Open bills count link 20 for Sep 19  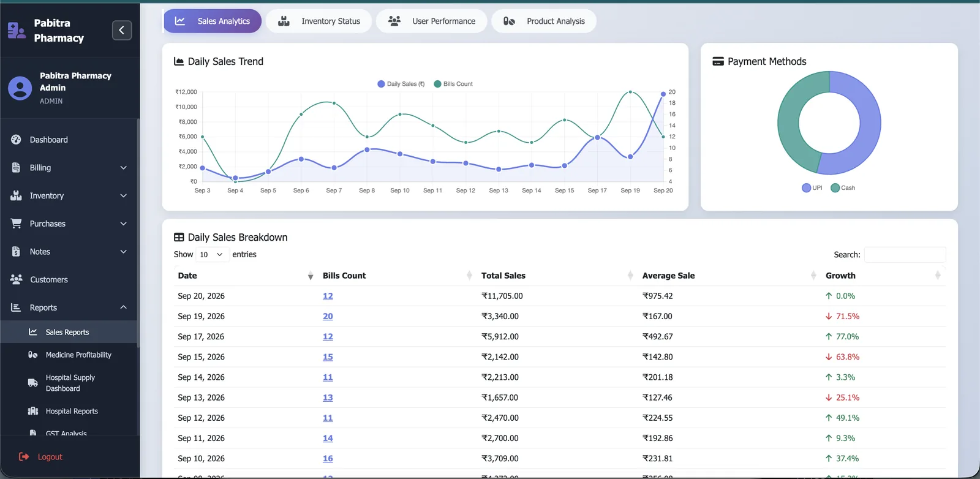(328, 317)
